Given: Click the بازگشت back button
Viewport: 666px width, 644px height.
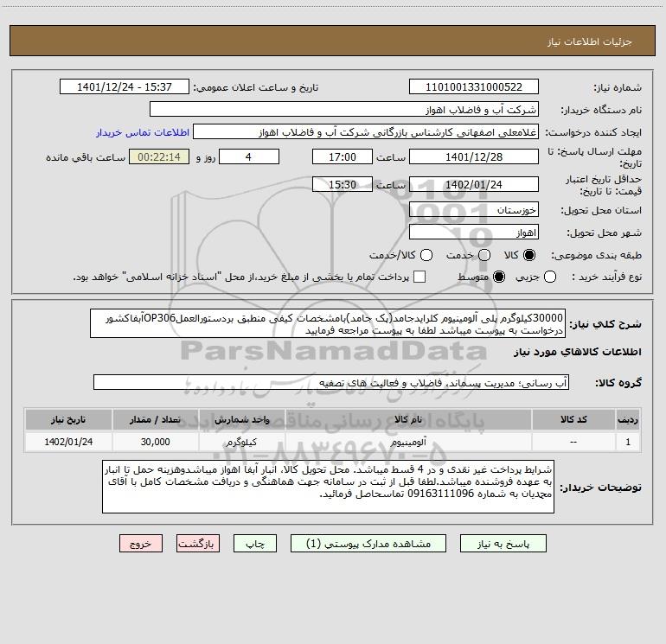Looking at the screenshot, I should point(198,544).
